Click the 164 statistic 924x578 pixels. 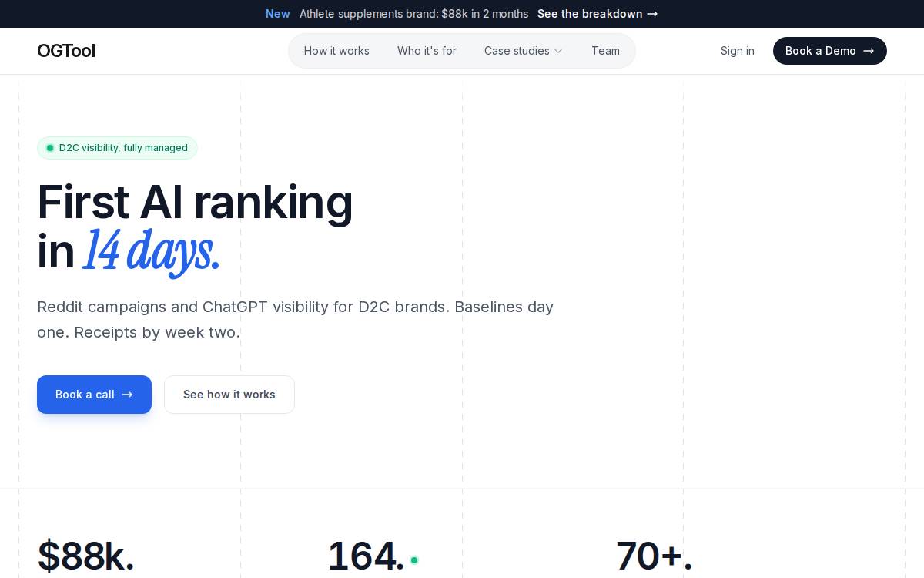click(x=366, y=556)
